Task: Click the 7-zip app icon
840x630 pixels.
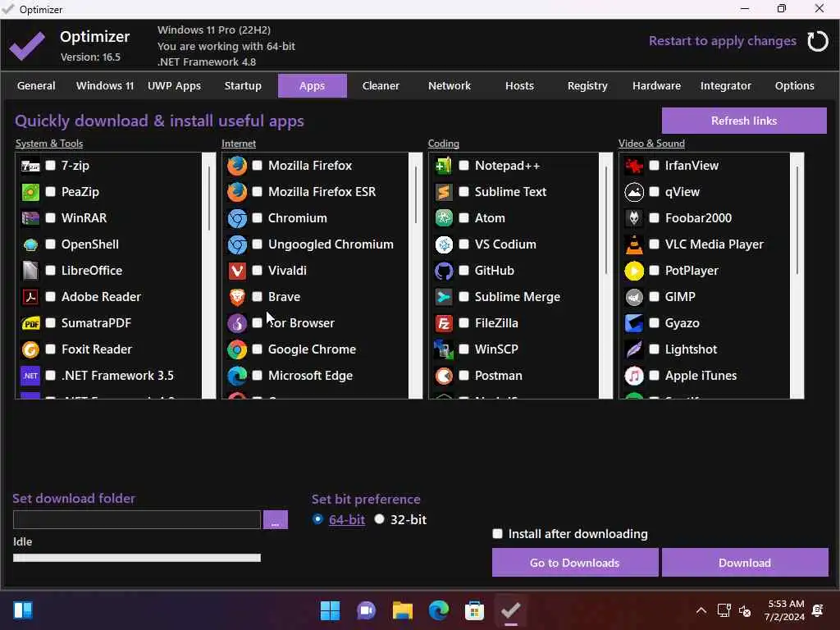Action: [30, 166]
